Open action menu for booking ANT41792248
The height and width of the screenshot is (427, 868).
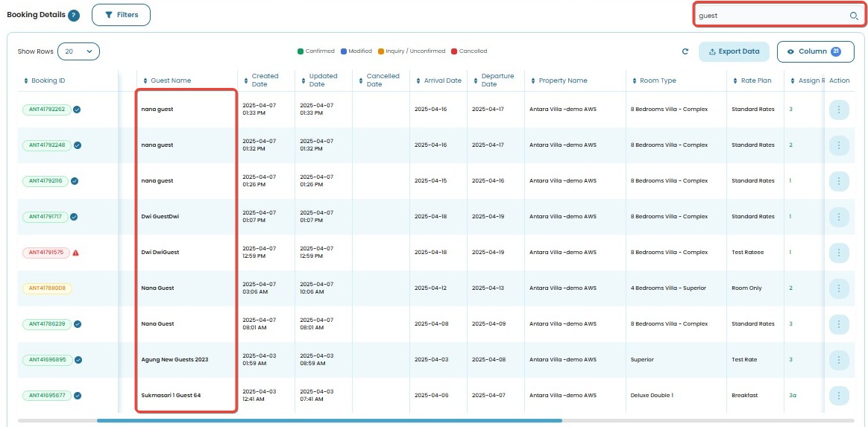point(839,145)
